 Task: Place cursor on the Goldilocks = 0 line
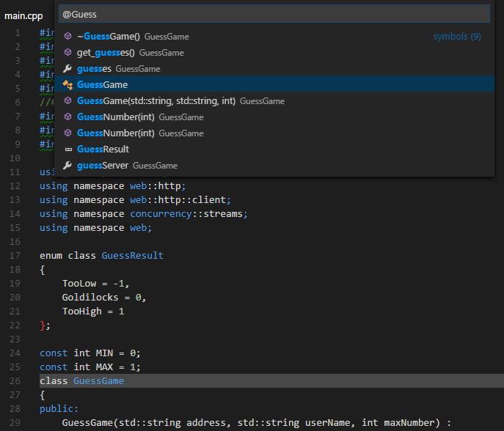coord(104,297)
